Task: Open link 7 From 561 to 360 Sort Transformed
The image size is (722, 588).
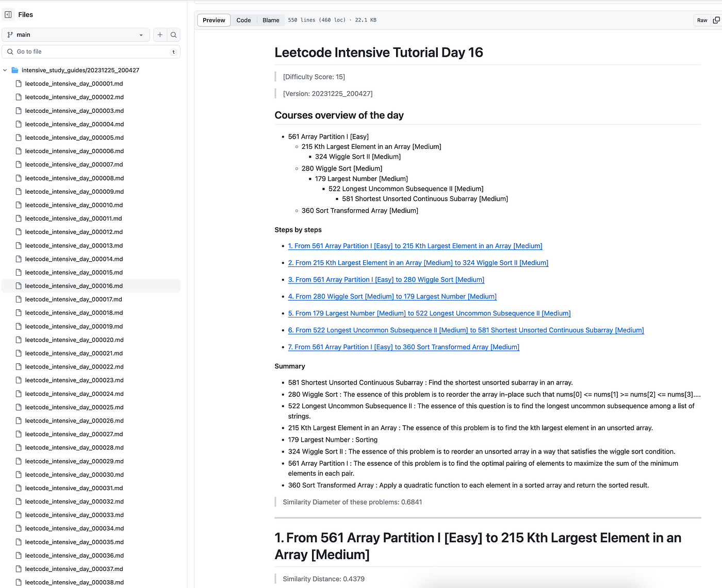Action: [404, 347]
